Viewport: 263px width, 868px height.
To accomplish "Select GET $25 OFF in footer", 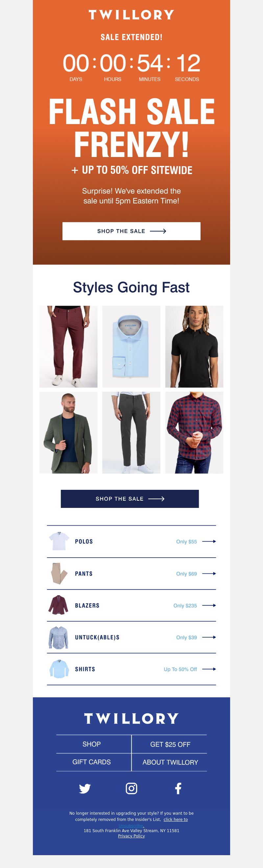I will (x=170, y=744).
